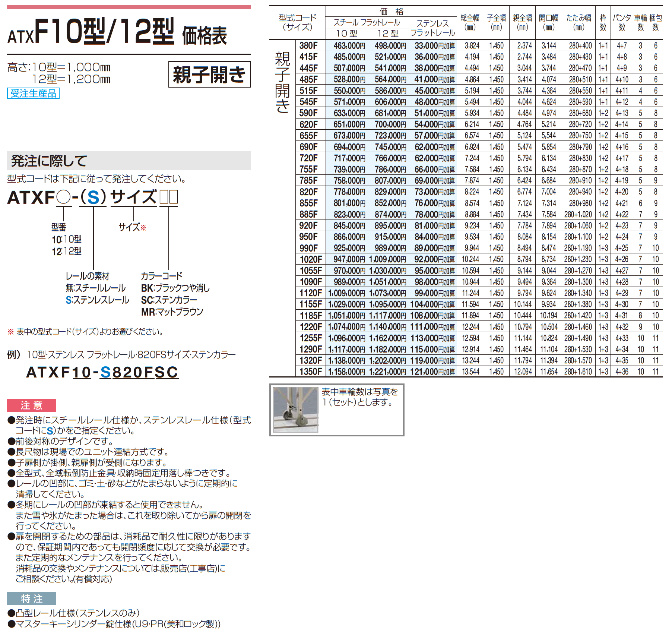
Task: Click the 車輪数 column header
Action: 640,22
